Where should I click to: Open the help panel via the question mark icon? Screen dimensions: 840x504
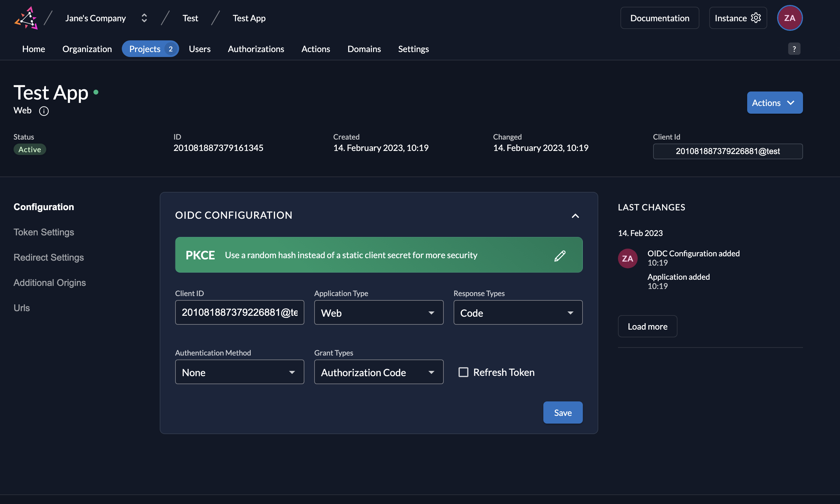(x=794, y=49)
